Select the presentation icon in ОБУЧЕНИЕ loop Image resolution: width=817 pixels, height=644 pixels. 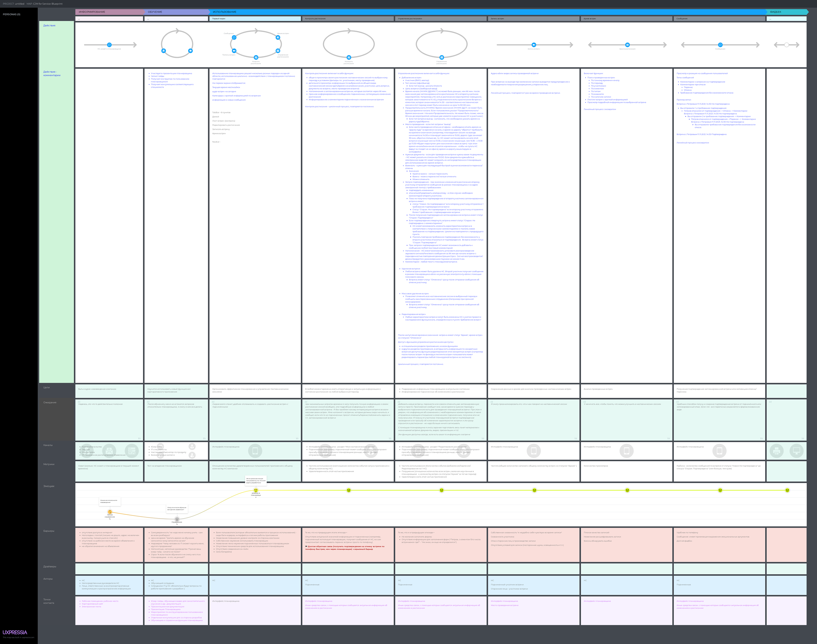pyautogui.click(x=164, y=50)
